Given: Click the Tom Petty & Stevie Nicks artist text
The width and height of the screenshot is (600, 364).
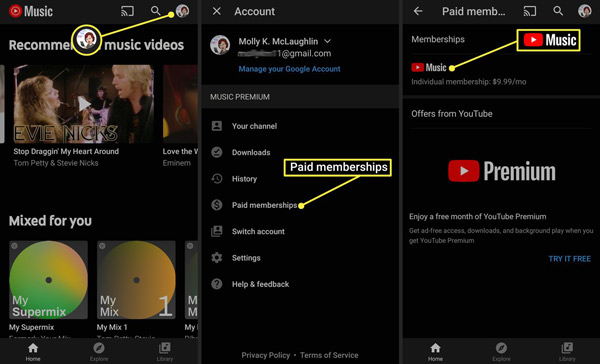Looking at the screenshot, I should coord(56,163).
